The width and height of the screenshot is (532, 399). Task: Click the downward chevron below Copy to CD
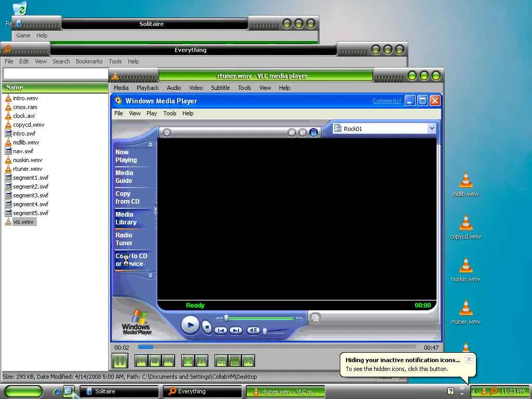pos(150,275)
